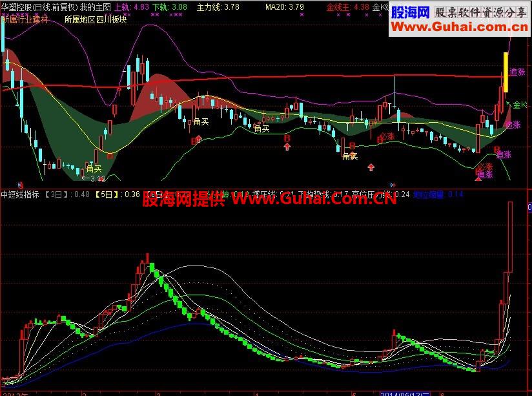The height and width of the screenshot is (396, 532).
Task: Click the highlighted 2014/06/13 date label
Action: (x=405, y=394)
